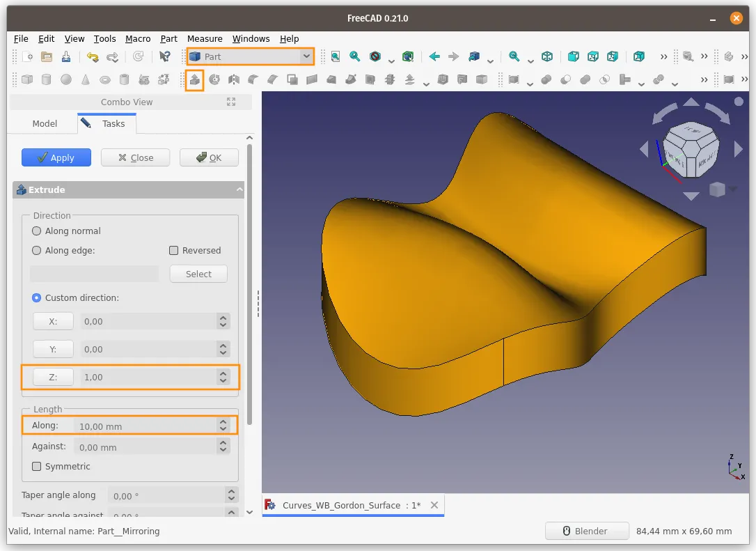Image resolution: width=756 pixels, height=551 pixels.
Task: Open the Measure menu
Action: point(205,38)
